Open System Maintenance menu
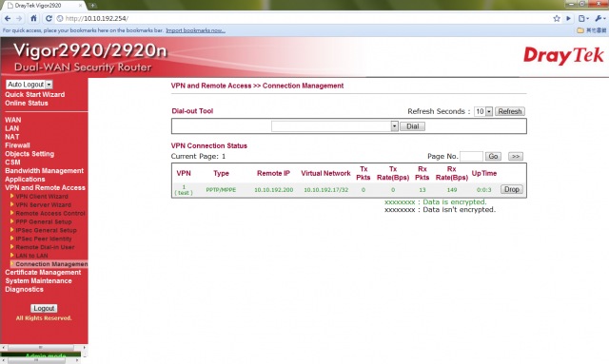The height and width of the screenshot is (364, 609). coord(38,281)
